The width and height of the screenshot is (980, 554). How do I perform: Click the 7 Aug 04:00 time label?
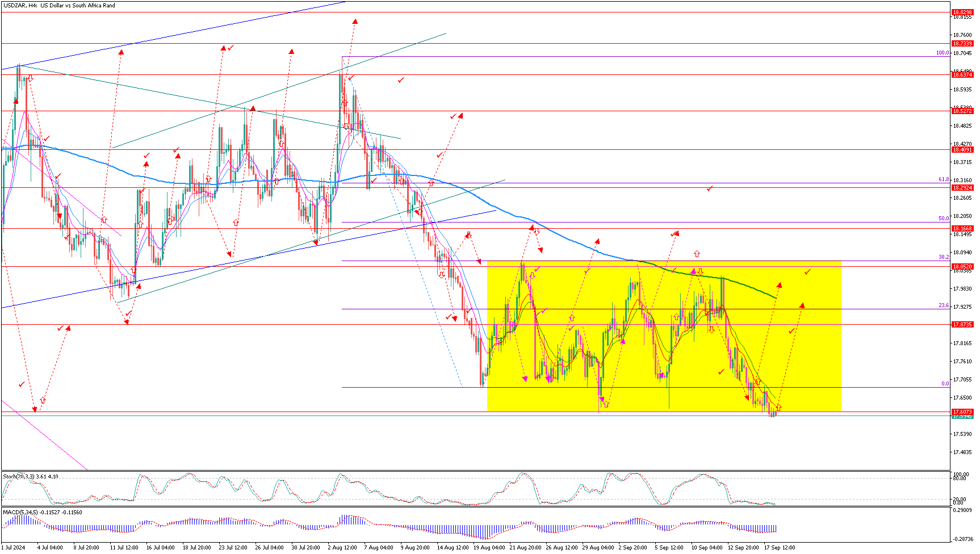pyautogui.click(x=379, y=548)
